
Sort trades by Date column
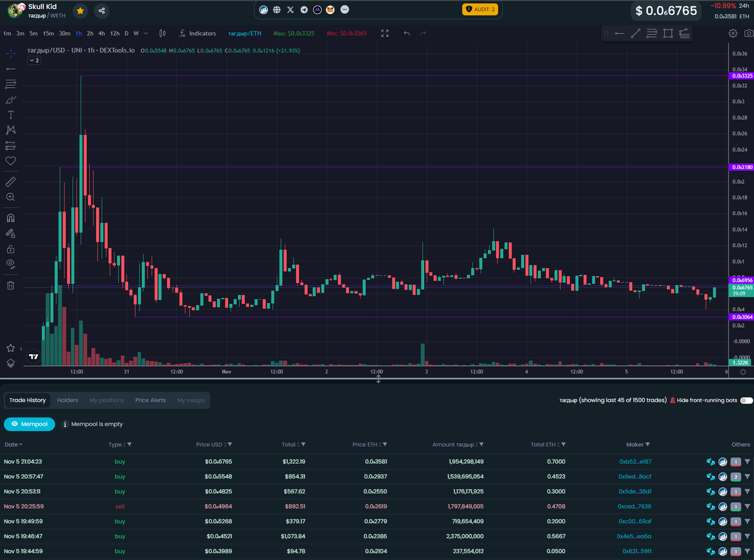click(x=13, y=444)
